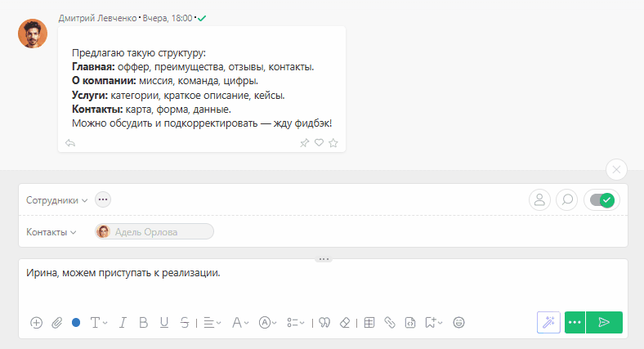This screenshot has width=644, height=349.
Task: Open the bookmark plus template dropdown
Action: tap(434, 323)
